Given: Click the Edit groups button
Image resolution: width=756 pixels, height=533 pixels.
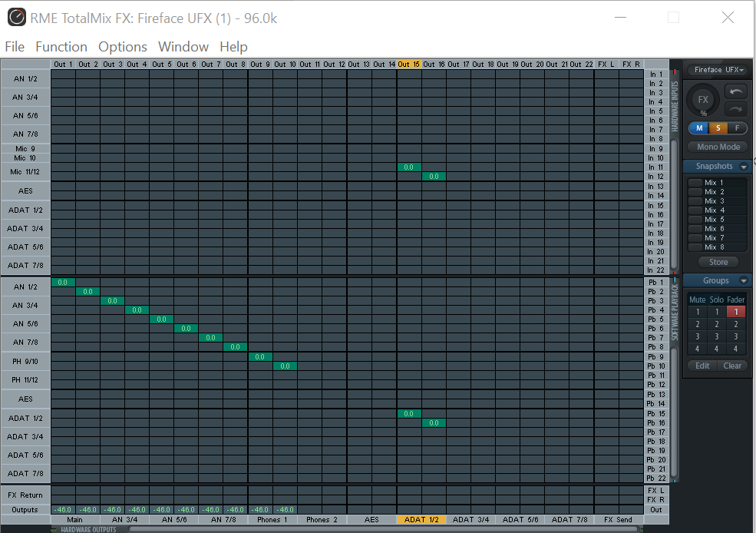Looking at the screenshot, I should 702,366.
